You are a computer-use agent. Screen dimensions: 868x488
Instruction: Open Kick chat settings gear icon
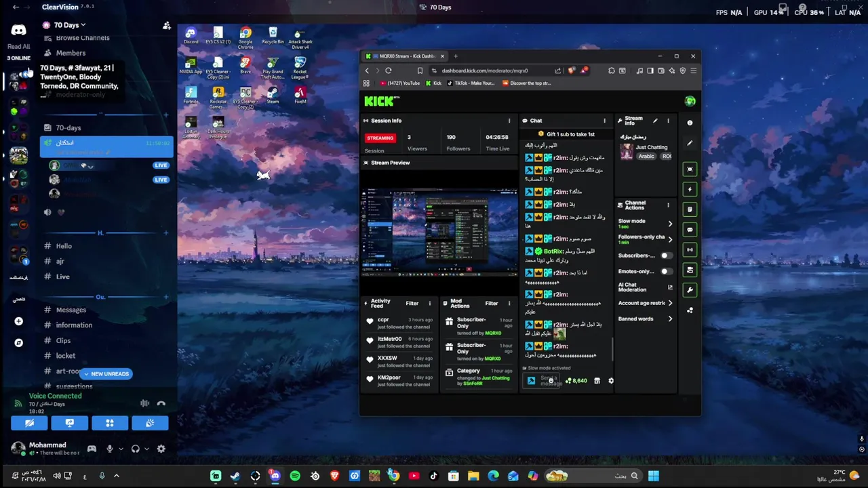tap(611, 381)
